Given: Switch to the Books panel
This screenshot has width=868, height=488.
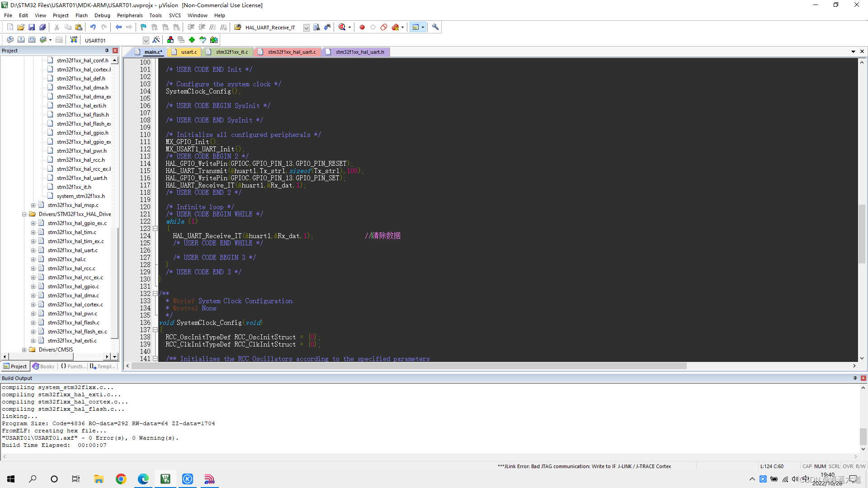Looking at the screenshot, I should (x=43, y=366).
